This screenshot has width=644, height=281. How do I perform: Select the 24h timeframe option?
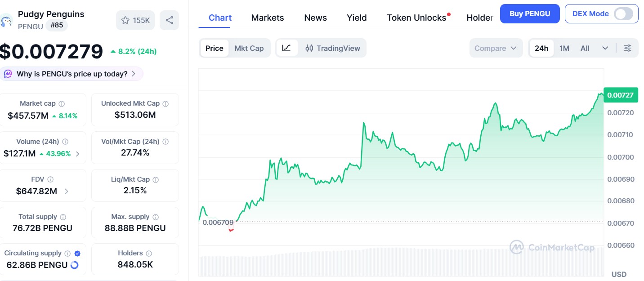click(x=541, y=48)
